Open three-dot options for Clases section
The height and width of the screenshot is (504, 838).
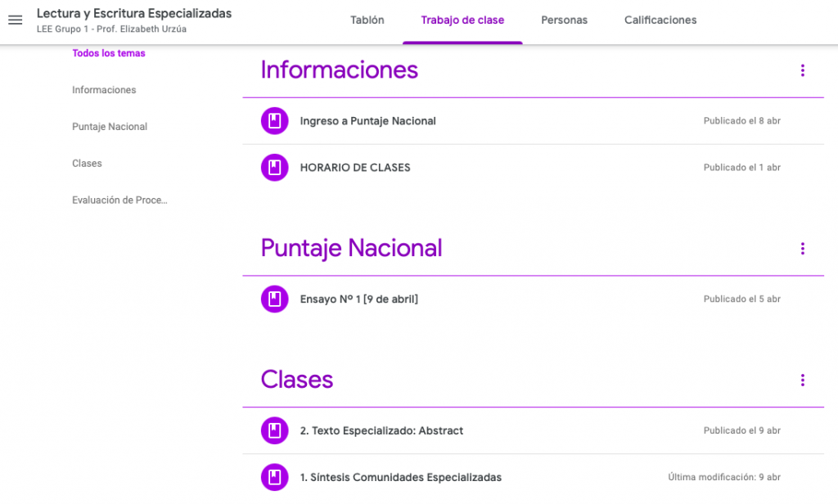tap(802, 380)
